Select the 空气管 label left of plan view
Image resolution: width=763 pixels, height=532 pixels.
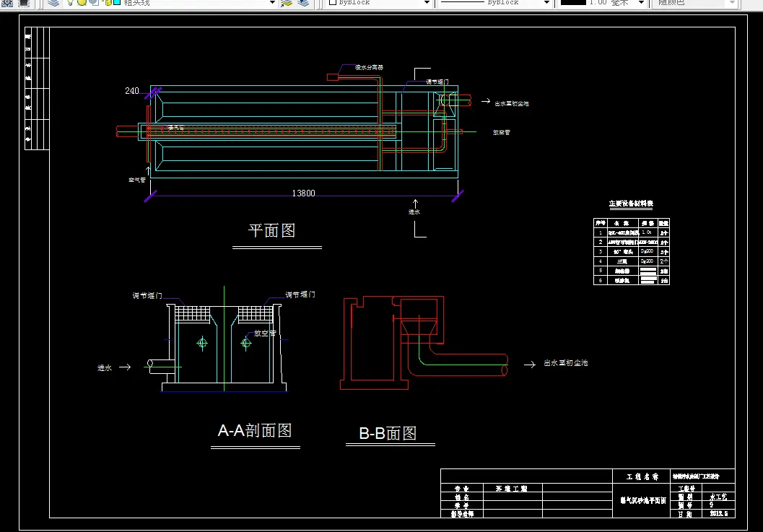click(x=136, y=180)
